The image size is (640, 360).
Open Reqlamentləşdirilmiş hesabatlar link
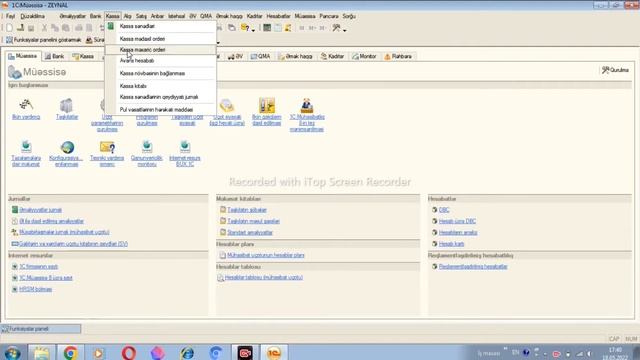[x=473, y=267]
